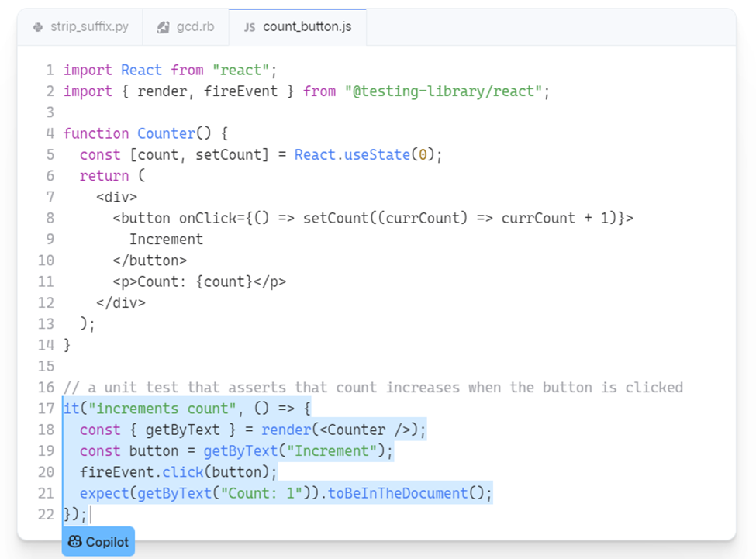Click the closing brace on line 22

coord(67,513)
